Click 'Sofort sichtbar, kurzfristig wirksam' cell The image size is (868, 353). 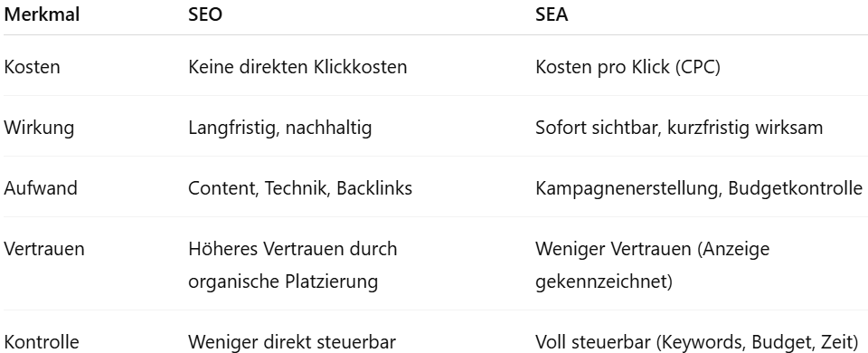click(x=679, y=128)
